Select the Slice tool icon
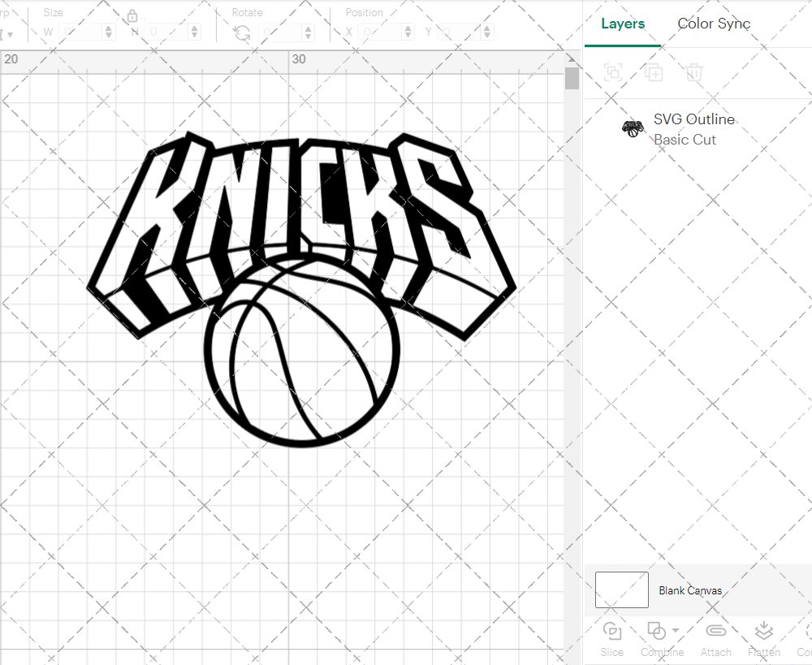This screenshot has height=665, width=812. coord(611,631)
